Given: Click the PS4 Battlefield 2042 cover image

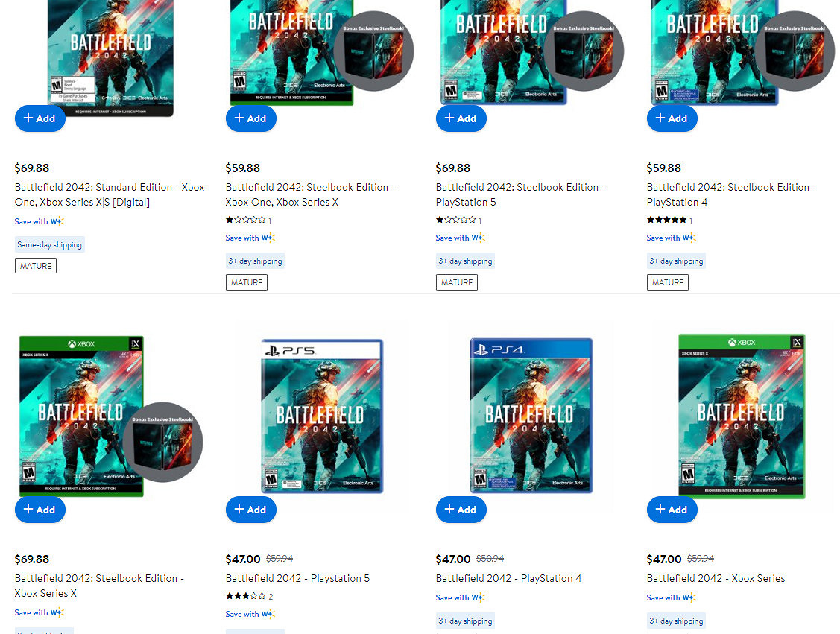Looking at the screenshot, I should coord(531,416).
